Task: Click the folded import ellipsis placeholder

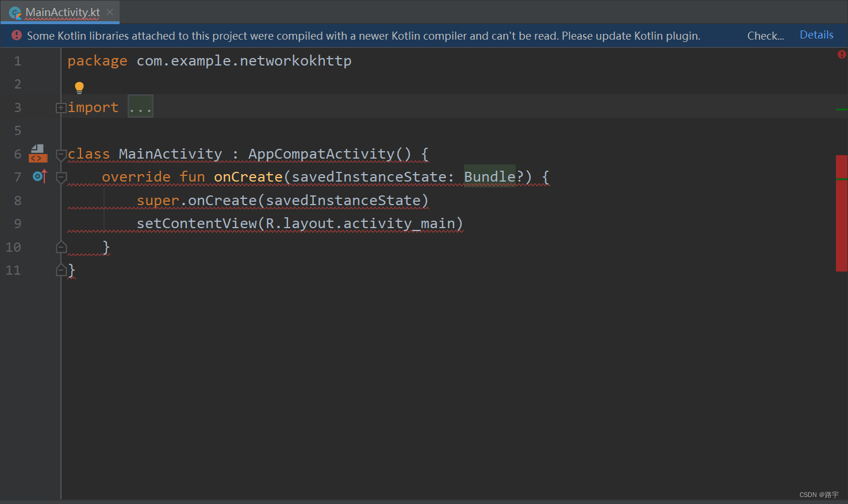Action: (x=140, y=107)
